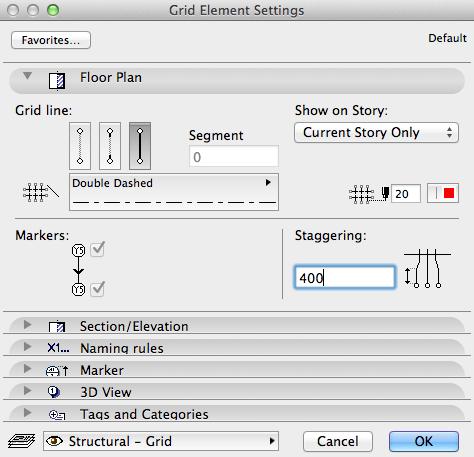Select the solid continuous grid line icon

140,146
